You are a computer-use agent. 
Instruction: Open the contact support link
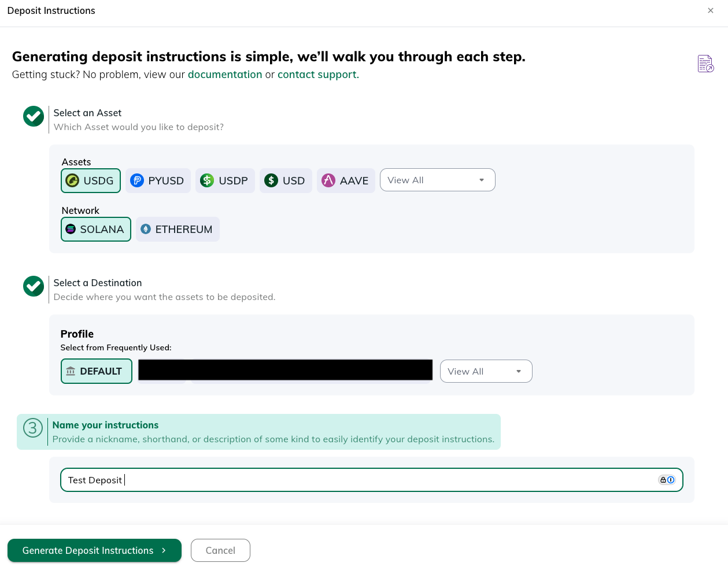(318, 75)
